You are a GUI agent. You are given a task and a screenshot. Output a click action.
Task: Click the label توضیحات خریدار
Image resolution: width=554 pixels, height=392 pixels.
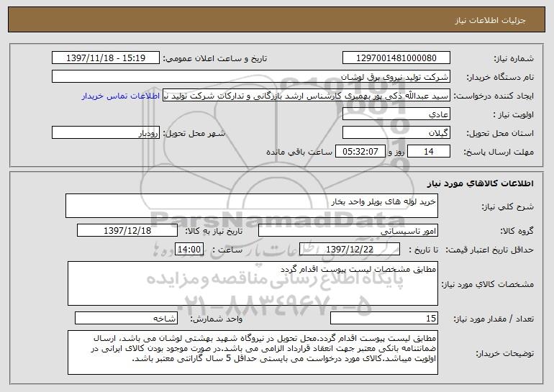coord(505,353)
